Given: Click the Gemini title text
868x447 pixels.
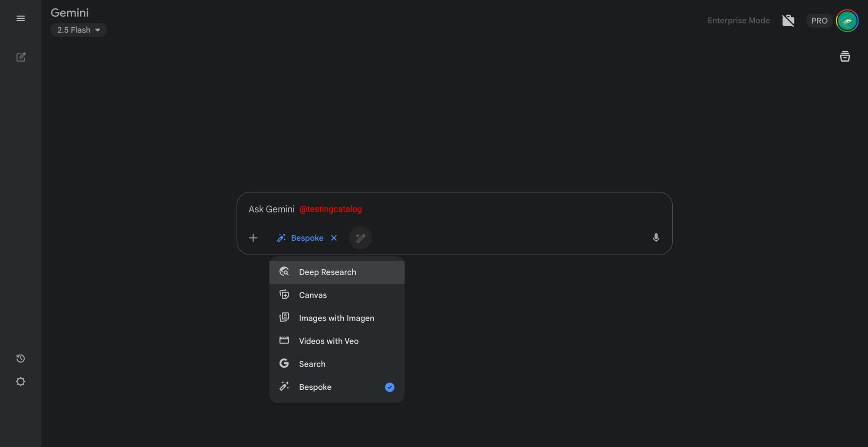Looking at the screenshot, I should 69,13.
